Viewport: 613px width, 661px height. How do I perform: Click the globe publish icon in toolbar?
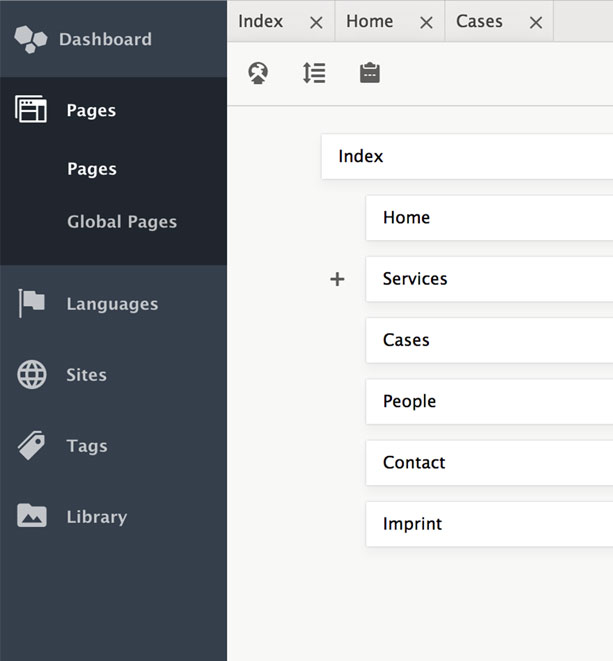258,73
